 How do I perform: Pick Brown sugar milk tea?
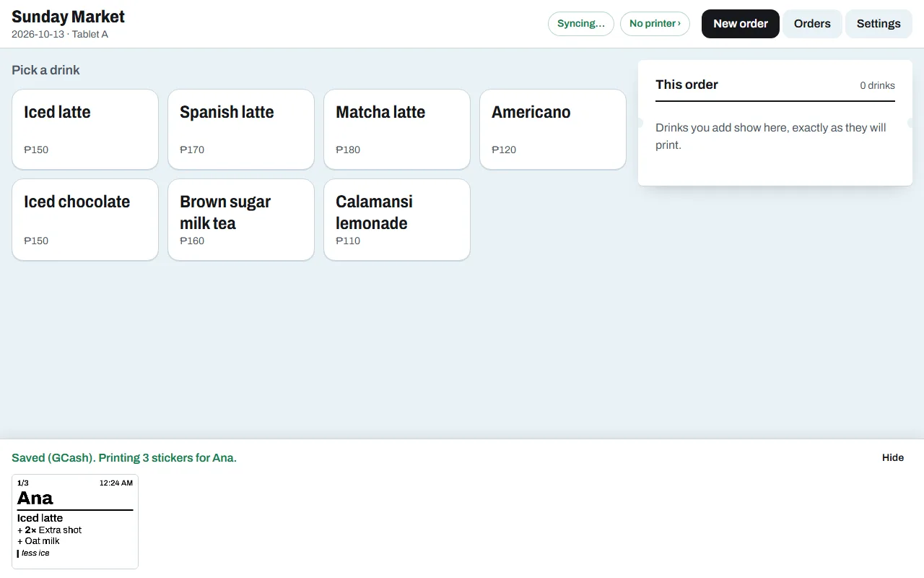pos(241,220)
